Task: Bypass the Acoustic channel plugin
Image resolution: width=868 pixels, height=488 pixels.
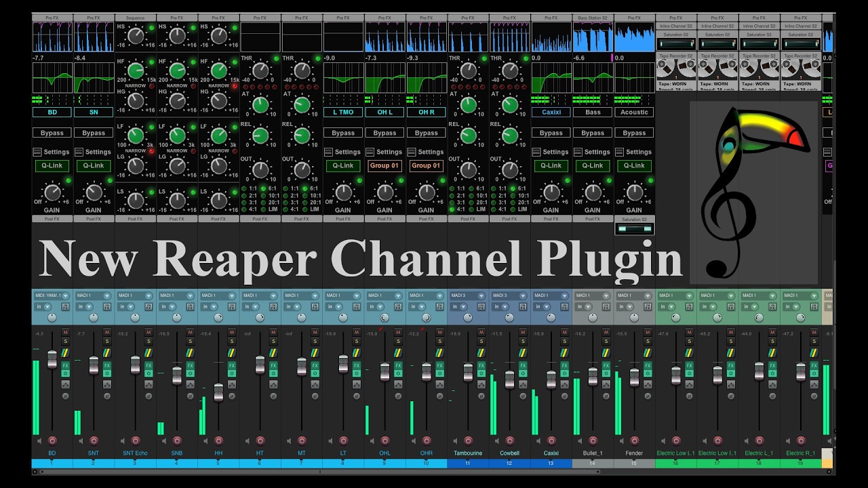Action: pos(634,133)
